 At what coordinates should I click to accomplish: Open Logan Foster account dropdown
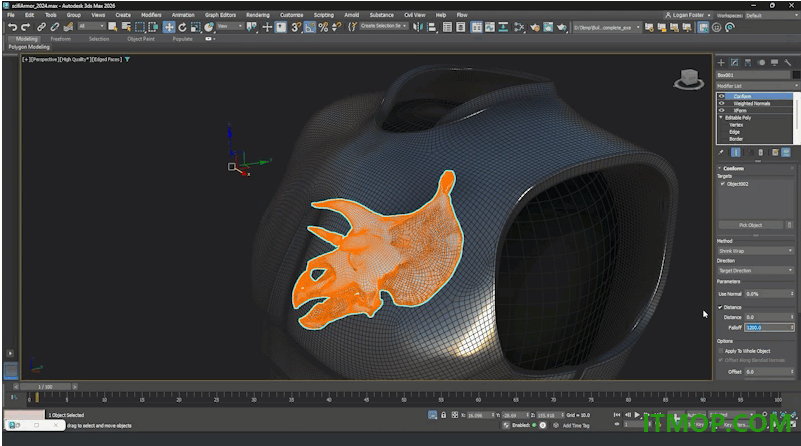(688, 15)
